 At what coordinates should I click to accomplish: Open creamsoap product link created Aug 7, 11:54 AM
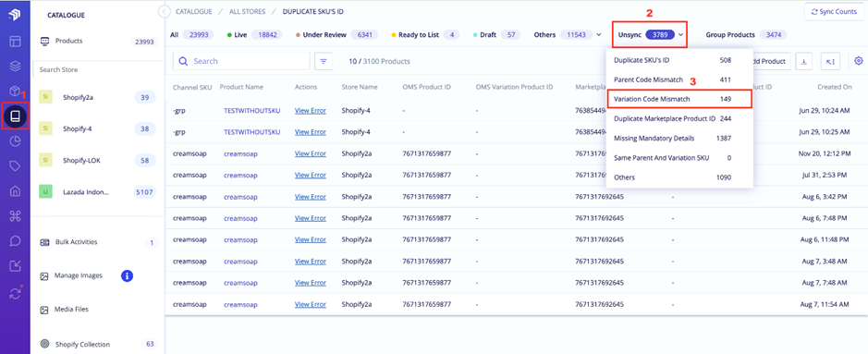[240, 304]
